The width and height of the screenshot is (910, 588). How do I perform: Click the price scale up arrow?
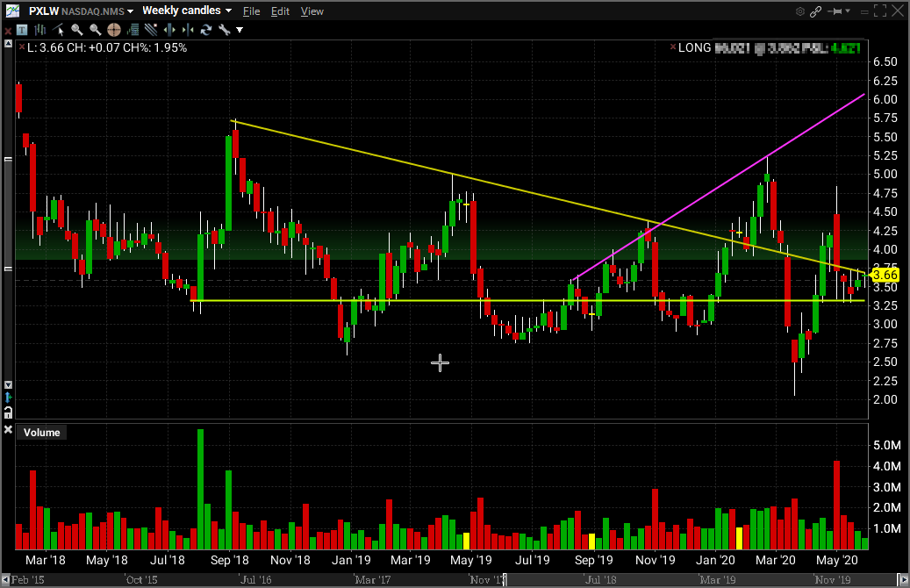pyautogui.click(x=8, y=44)
